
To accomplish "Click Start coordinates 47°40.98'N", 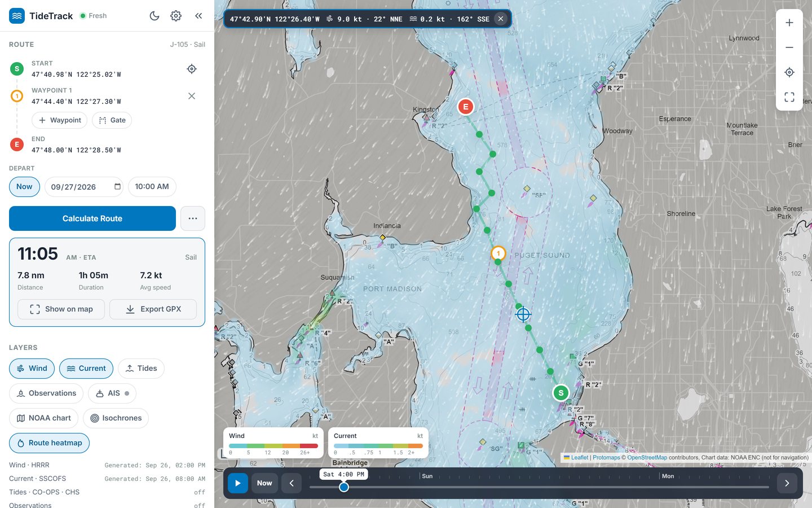I will [x=76, y=75].
